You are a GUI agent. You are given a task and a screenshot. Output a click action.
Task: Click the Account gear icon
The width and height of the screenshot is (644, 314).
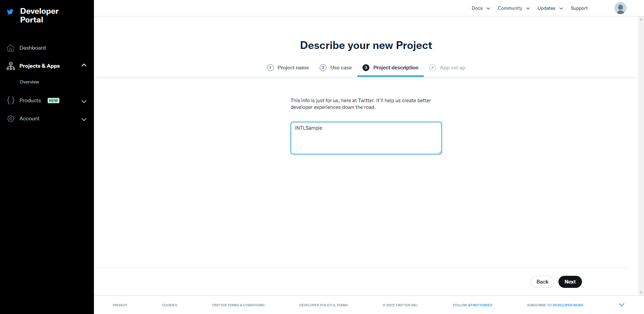click(x=10, y=118)
